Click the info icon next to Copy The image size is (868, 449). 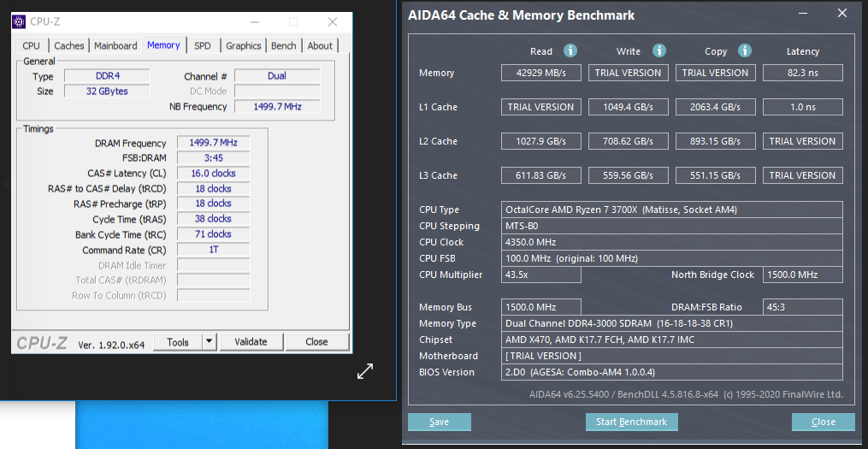pos(745,51)
